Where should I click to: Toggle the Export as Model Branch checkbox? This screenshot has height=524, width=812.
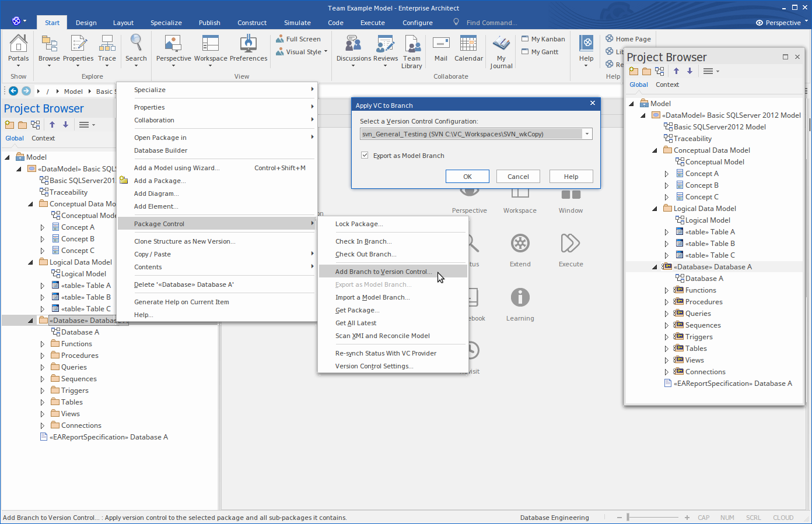click(x=365, y=156)
